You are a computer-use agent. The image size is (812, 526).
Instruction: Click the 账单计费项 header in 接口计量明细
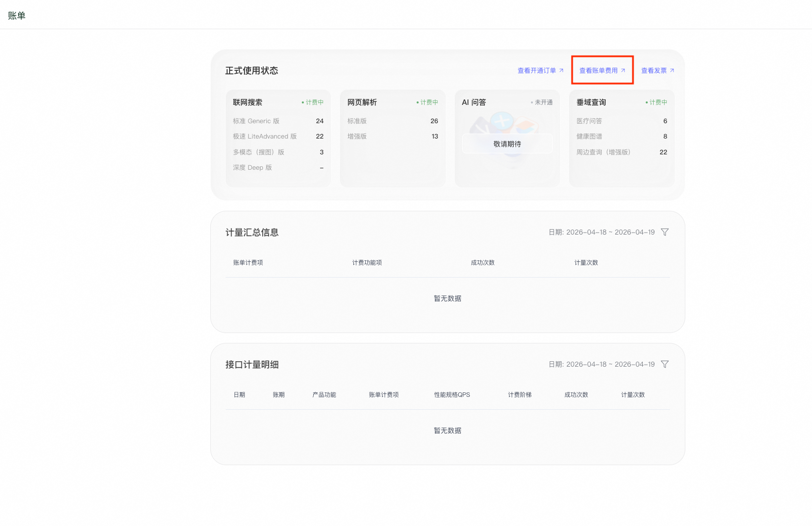[x=384, y=395]
